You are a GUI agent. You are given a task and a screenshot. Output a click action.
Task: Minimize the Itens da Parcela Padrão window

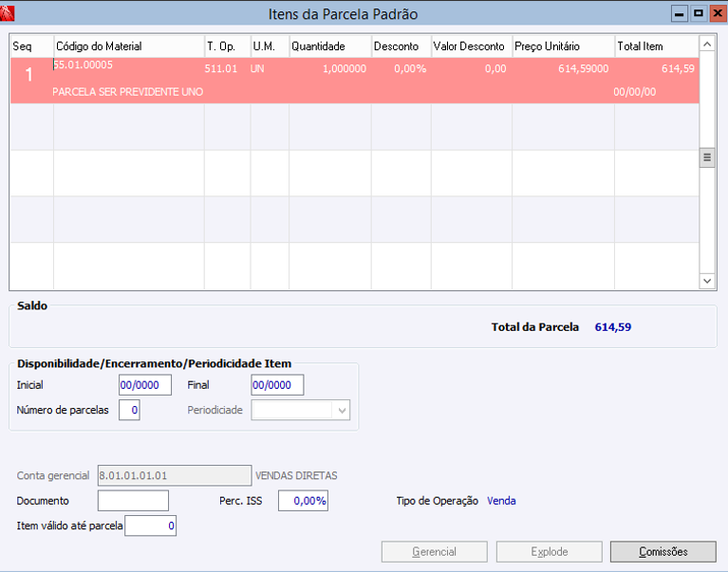[x=680, y=13]
